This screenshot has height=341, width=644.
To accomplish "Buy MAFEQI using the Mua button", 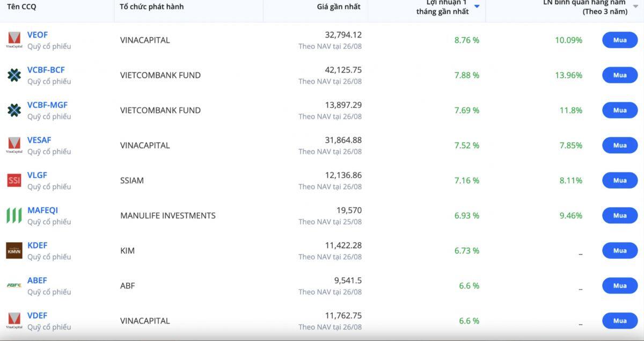I will pyautogui.click(x=620, y=215).
